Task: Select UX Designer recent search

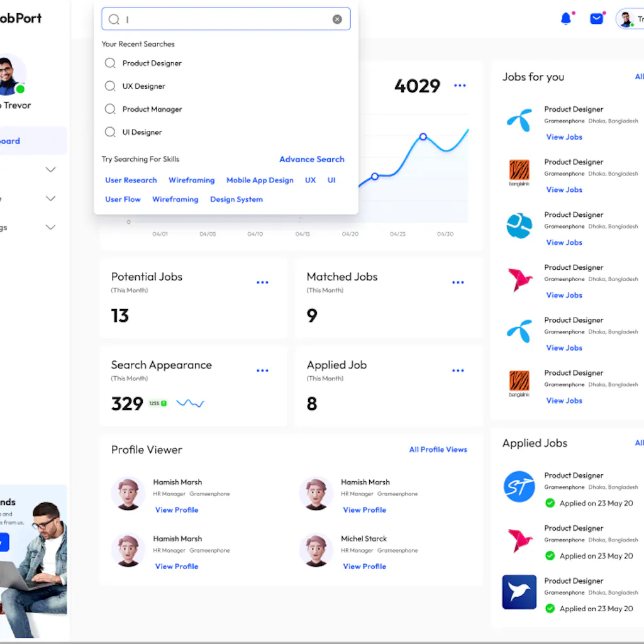Action: [143, 86]
